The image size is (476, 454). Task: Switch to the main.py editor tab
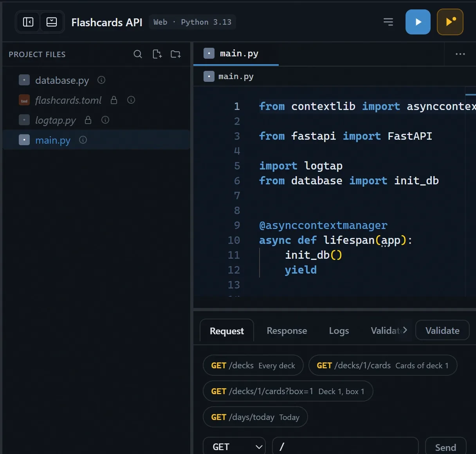(236, 54)
